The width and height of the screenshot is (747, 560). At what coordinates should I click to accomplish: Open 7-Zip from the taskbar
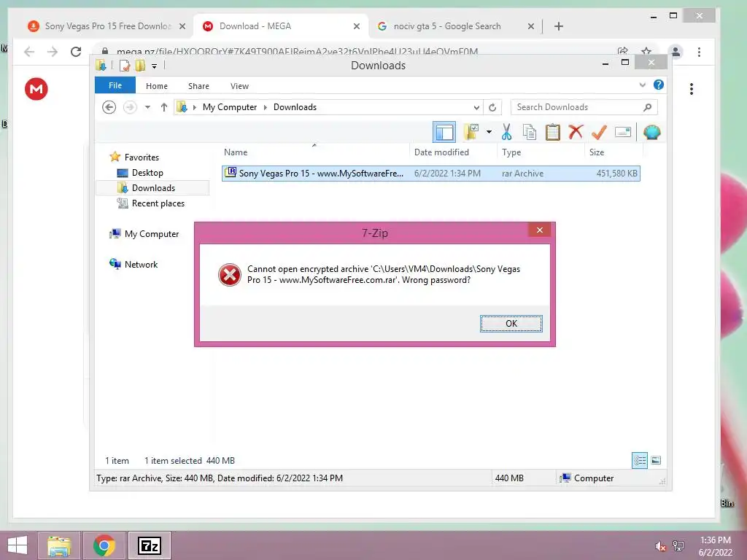pyautogui.click(x=150, y=545)
